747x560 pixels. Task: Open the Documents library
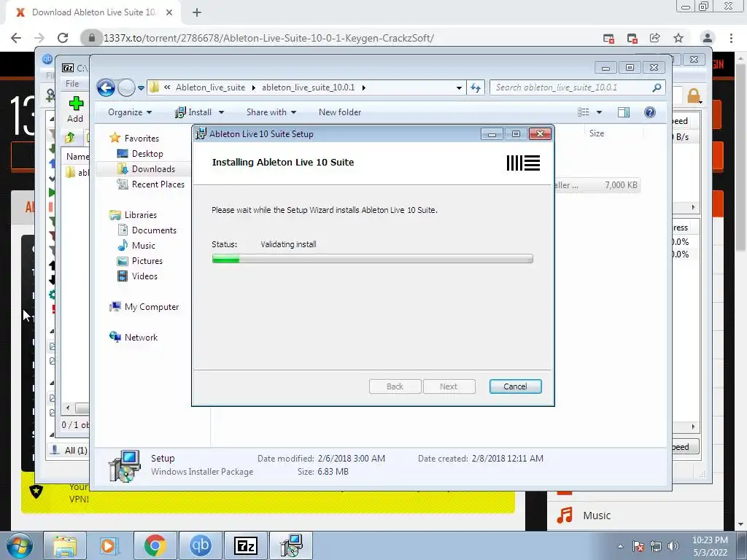pyautogui.click(x=147, y=230)
